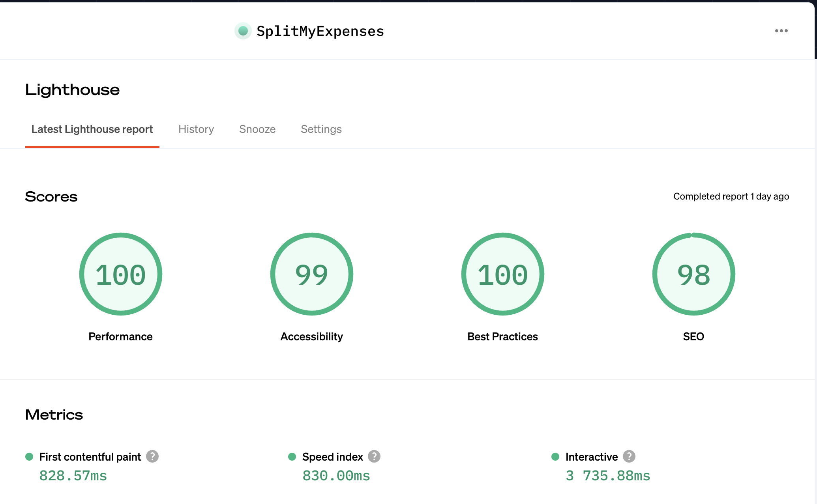817x504 pixels.
Task: Click the Accessibility score circle showing 99
Action: tap(312, 274)
